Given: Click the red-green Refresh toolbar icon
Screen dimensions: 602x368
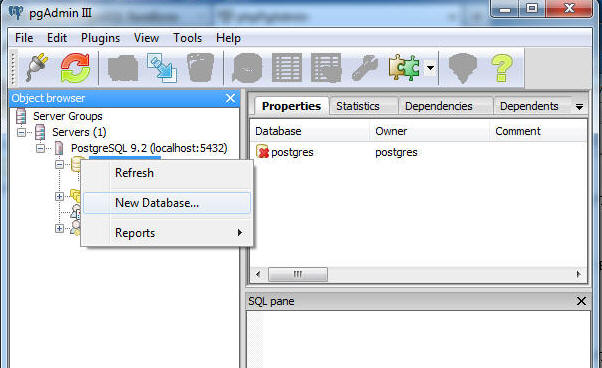Looking at the screenshot, I should (75, 68).
